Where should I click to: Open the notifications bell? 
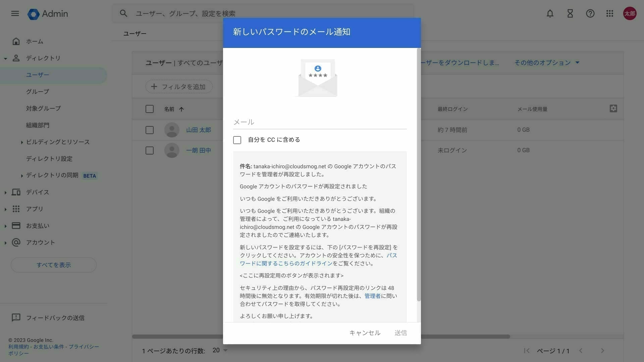pyautogui.click(x=550, y=13)
